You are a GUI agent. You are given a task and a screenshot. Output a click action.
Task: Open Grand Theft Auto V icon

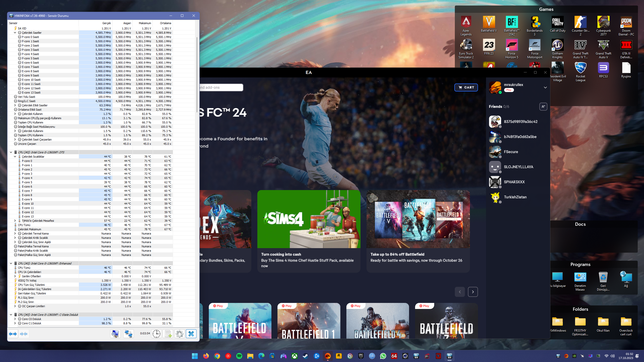[603, 49]
